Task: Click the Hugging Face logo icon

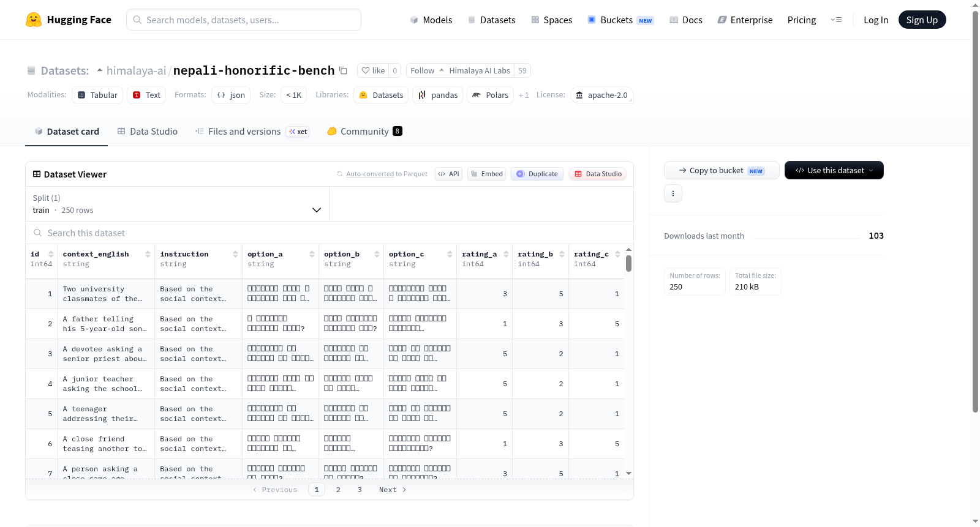Action: (34, 20)
